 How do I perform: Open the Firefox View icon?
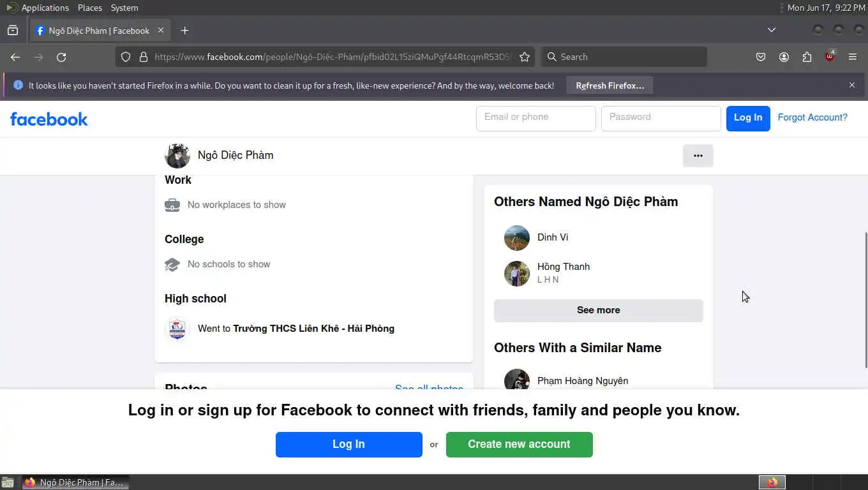(13, 31)
